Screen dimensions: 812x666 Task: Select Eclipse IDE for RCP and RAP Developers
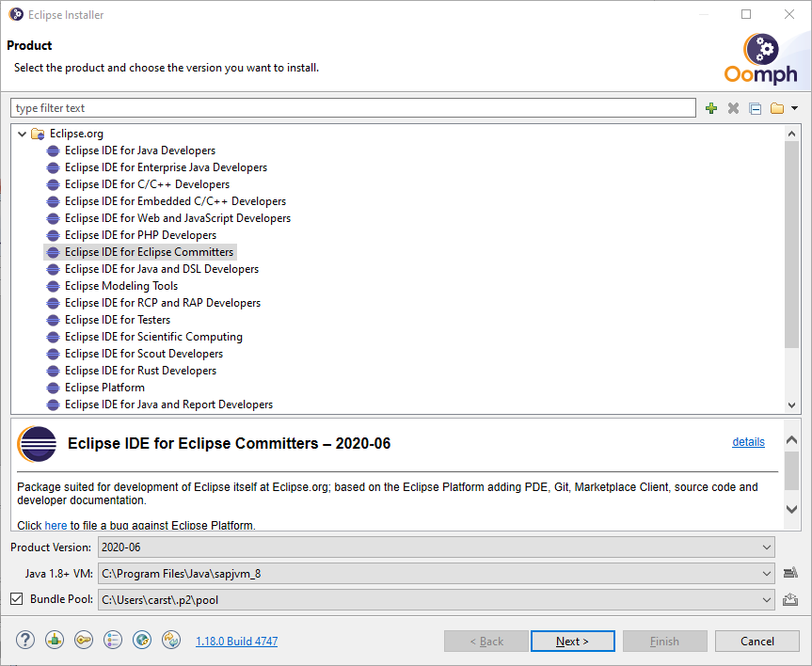[x=163, y=303]
